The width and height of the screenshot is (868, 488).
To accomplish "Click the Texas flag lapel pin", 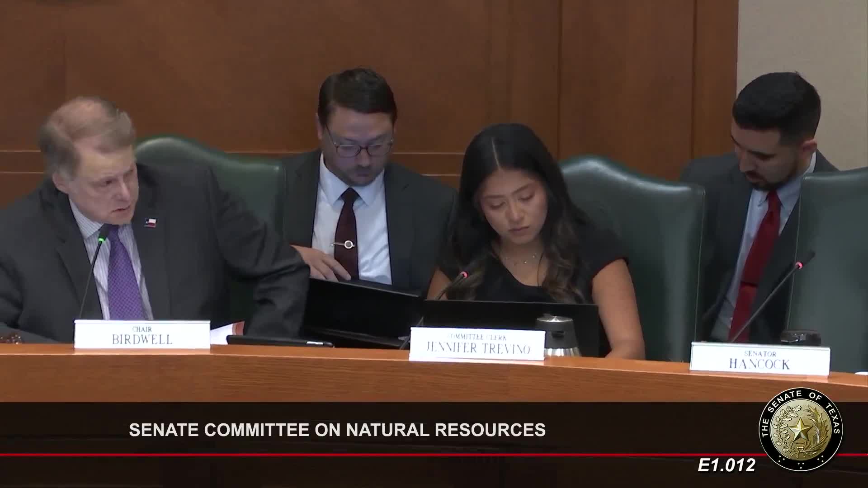I will [150, 222].
